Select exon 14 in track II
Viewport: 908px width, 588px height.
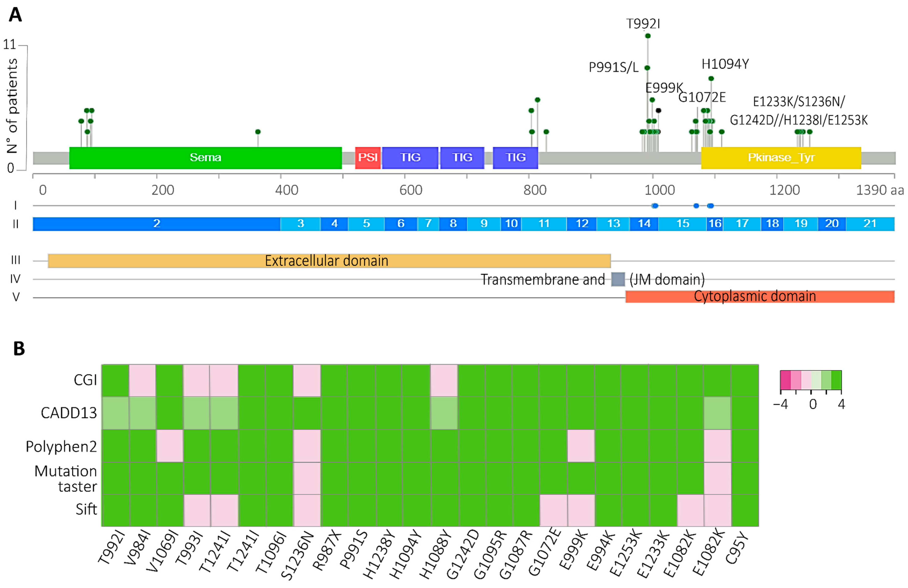coord(644,224)
